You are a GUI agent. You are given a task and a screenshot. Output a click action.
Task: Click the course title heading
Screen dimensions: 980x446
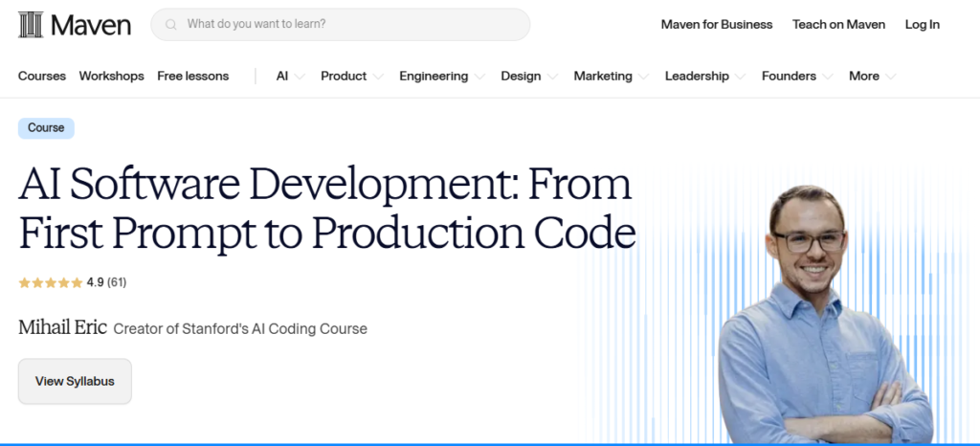coord(327,210)
